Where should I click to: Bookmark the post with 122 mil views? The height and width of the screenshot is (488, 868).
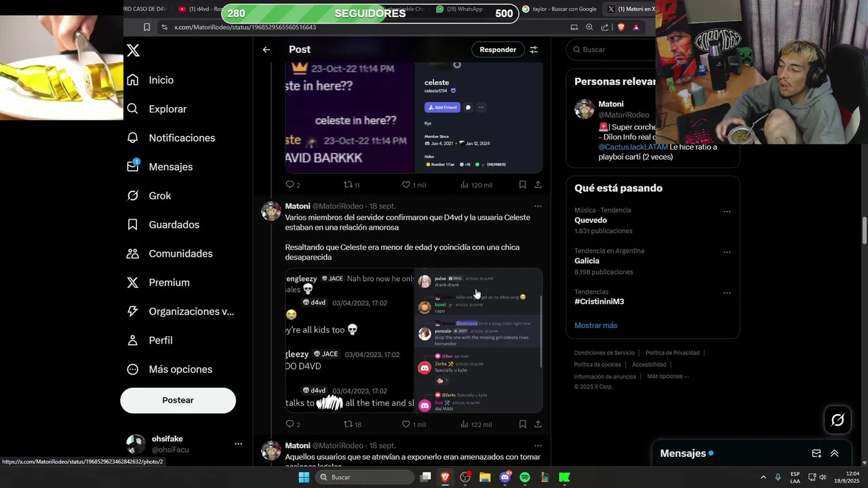[522, 424]
